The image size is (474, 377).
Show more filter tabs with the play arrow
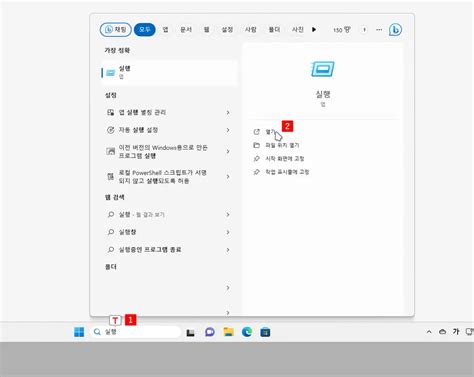pos(314,30)
